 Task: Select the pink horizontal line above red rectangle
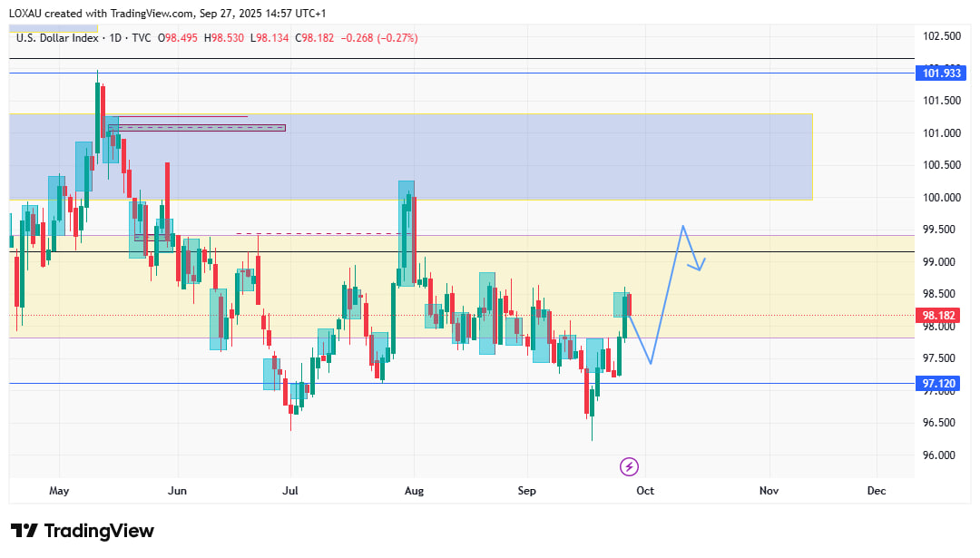click(181, 116)
